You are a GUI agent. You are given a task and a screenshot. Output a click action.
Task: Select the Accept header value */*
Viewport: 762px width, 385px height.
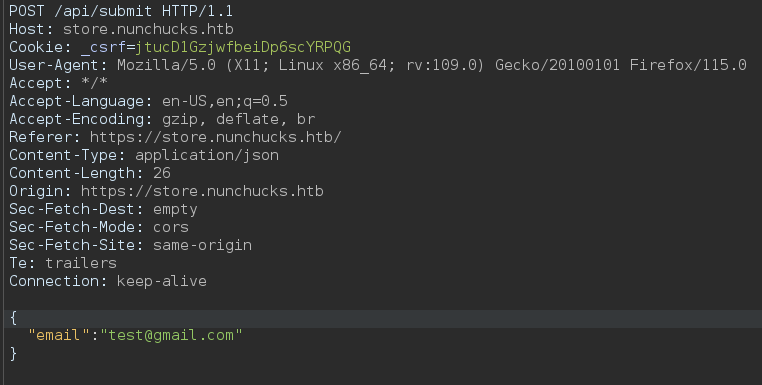[x=94, y=83]
